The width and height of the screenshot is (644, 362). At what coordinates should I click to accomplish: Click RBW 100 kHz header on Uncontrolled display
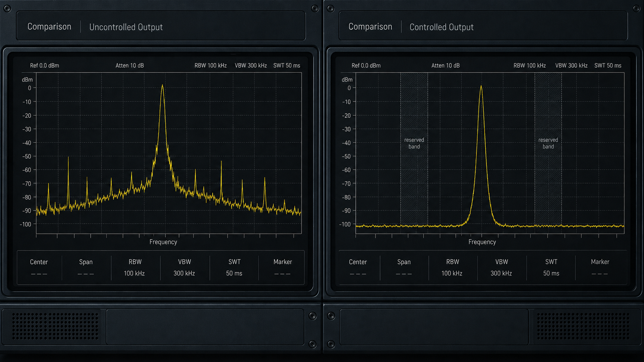click(211, 65)
